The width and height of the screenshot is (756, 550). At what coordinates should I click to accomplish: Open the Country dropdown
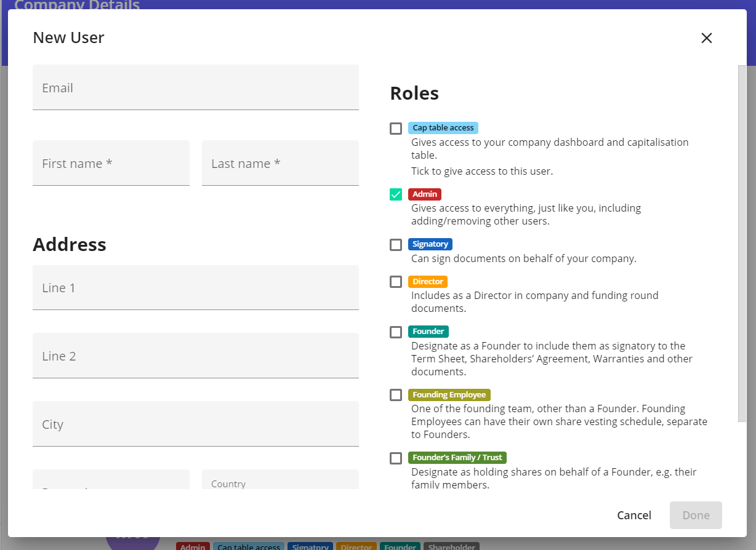click(280, 481)
